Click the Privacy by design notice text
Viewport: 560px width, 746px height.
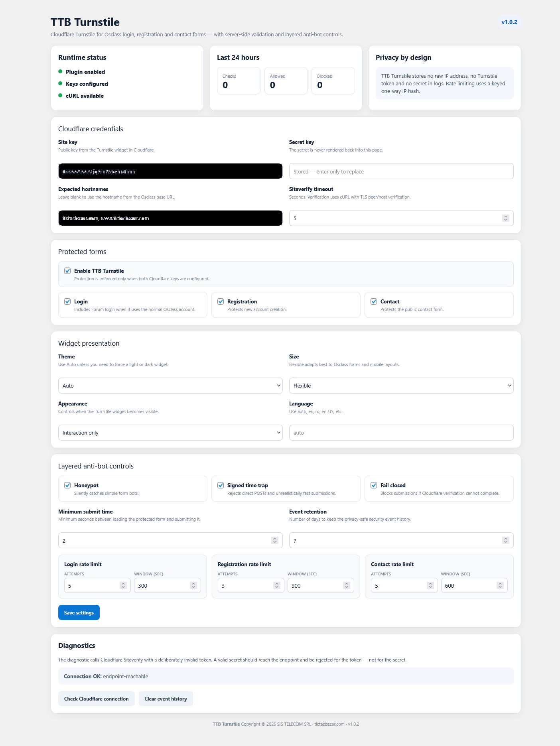tap(445, 83)
